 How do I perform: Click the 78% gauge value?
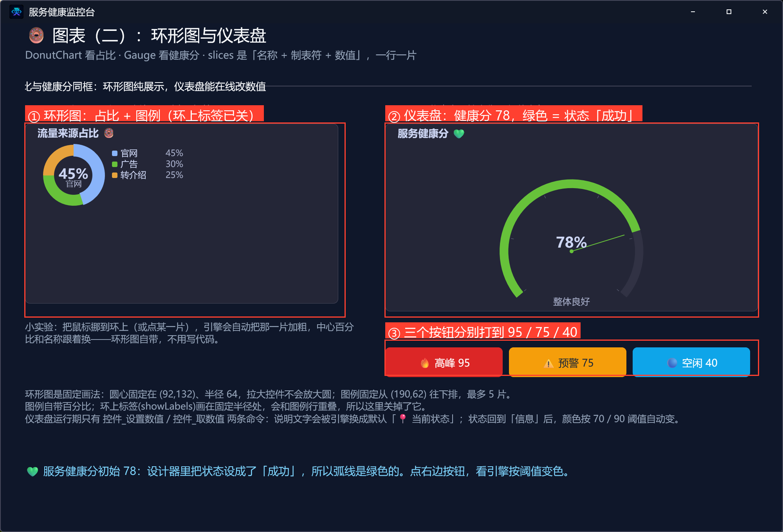click(x=571, y=242)
